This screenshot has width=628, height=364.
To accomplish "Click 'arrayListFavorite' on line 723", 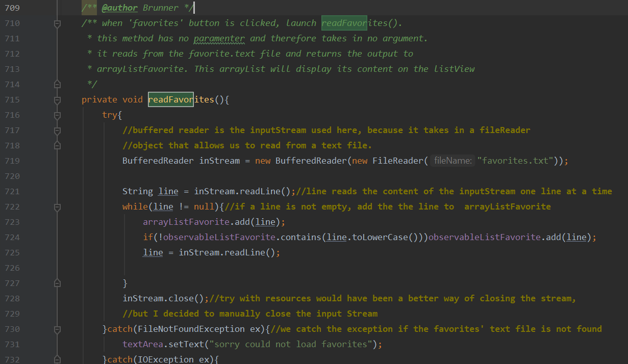I will point(186,222).
